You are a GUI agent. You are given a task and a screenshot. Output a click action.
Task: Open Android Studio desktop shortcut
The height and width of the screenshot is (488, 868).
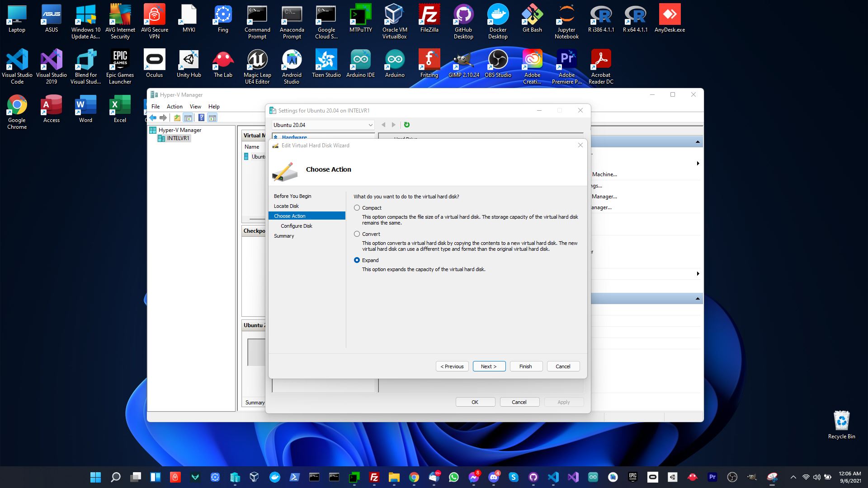pos(292,66)
